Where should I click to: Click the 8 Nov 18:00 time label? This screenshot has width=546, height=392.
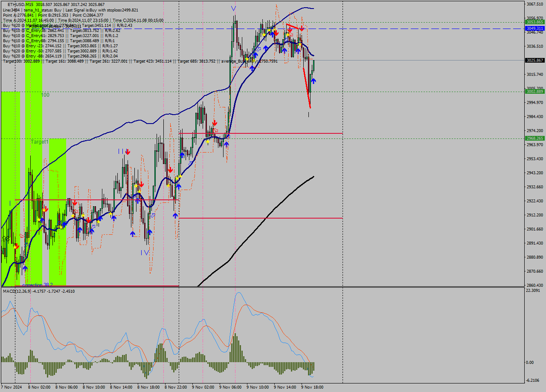pos(148,387)
